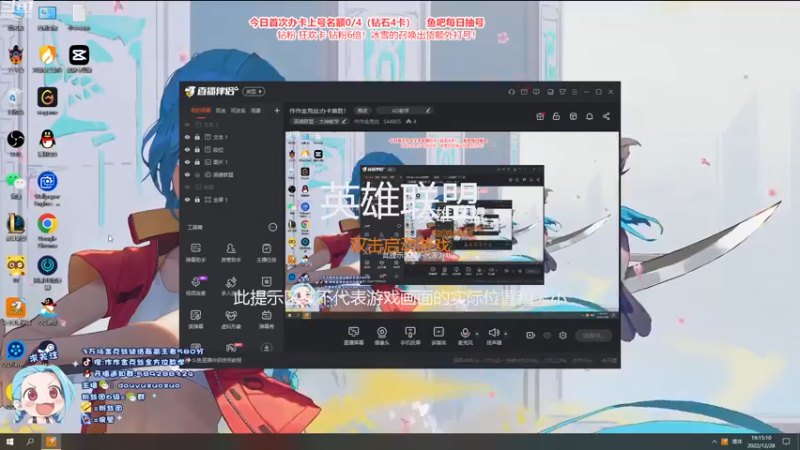Switch to the second scene tab
The image size is (800, 450).
point(220,110)
